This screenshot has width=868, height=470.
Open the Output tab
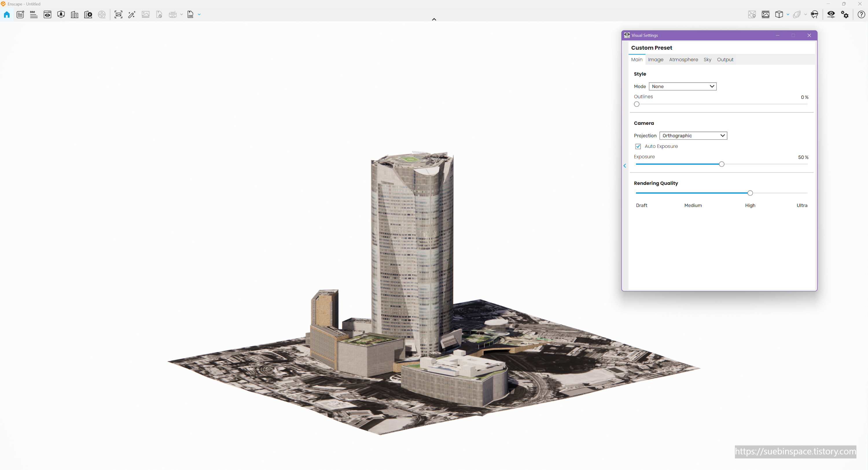725,60
